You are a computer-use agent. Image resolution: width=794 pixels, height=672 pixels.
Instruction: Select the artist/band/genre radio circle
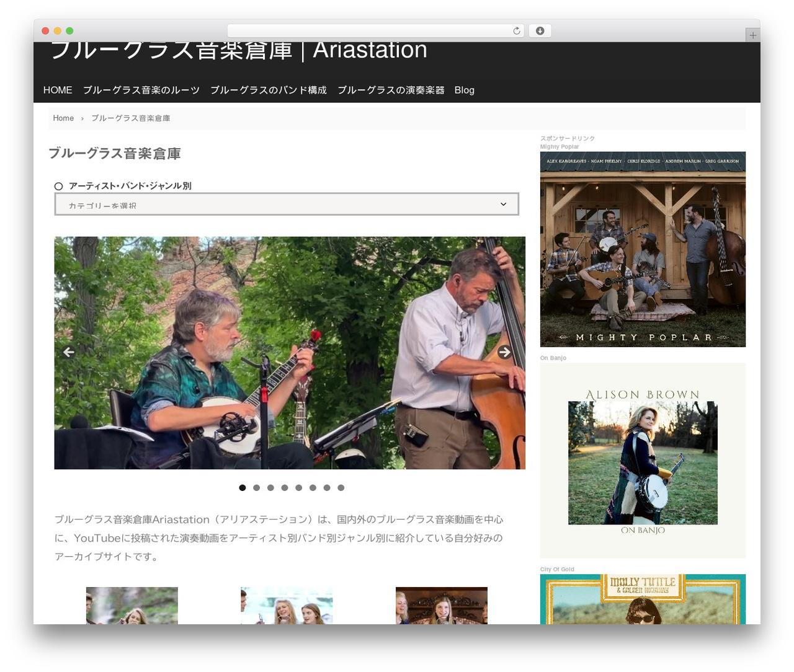59,186
